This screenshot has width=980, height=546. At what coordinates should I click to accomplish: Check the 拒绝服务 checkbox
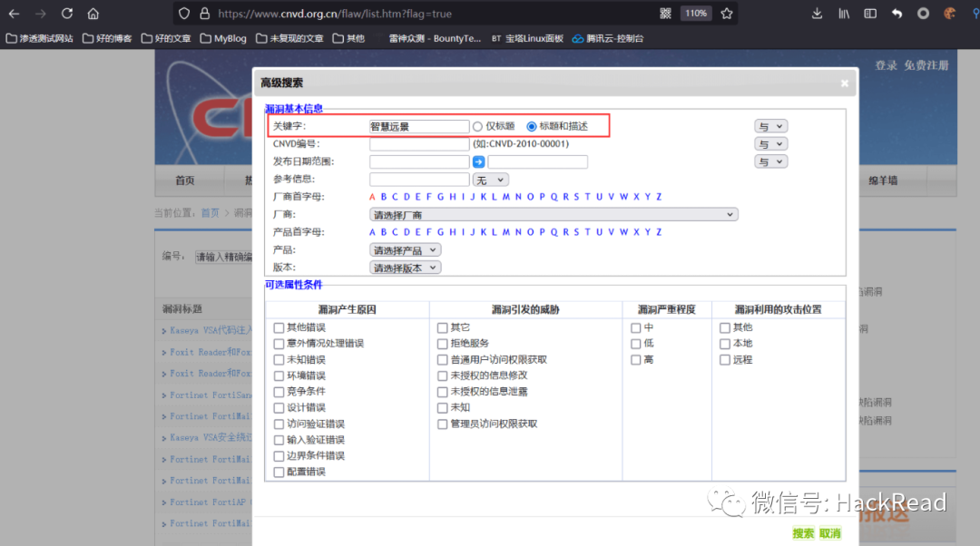pos(443,344)
